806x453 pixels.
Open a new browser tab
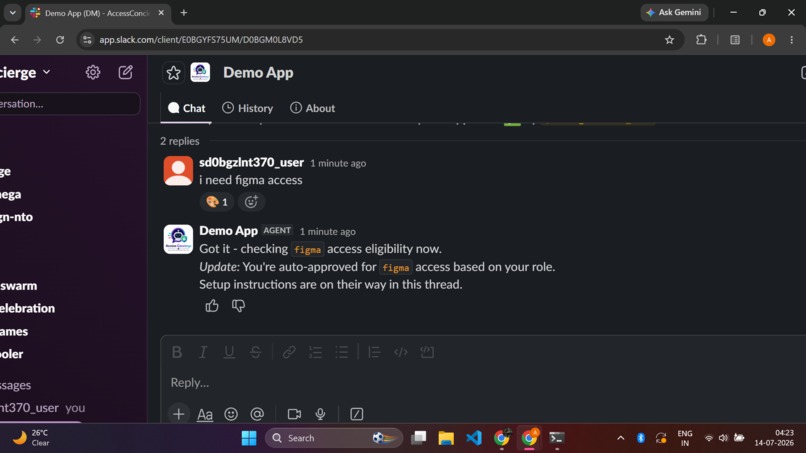184,13
